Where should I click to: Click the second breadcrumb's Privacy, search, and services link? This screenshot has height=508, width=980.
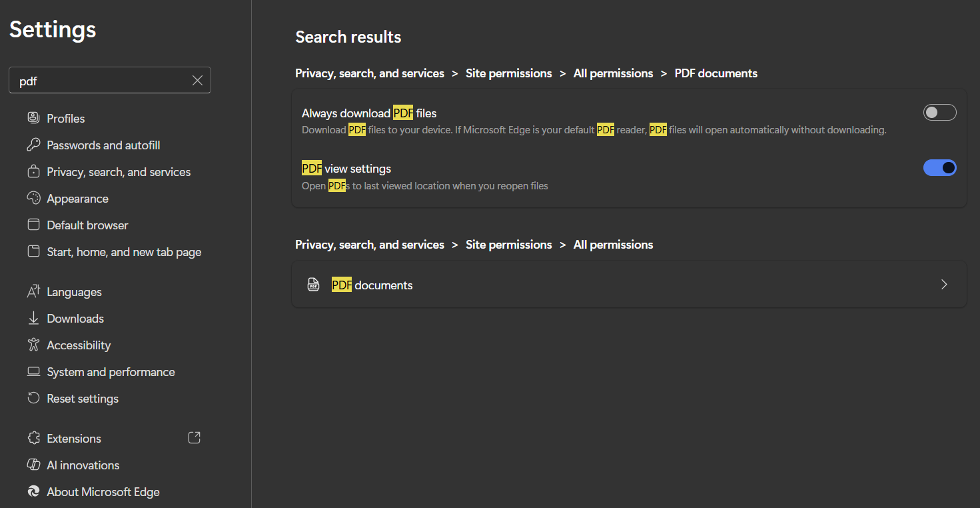coord(370,245)
